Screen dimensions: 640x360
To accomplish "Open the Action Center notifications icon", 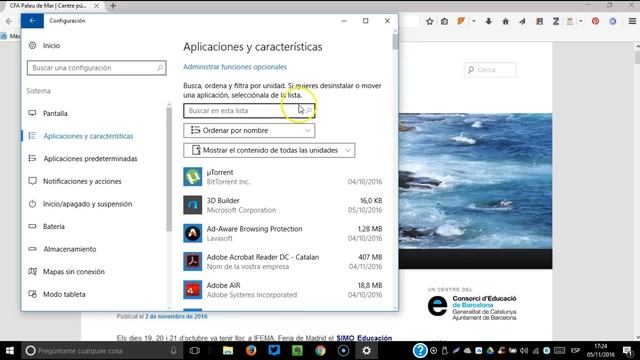I will 628,351.
